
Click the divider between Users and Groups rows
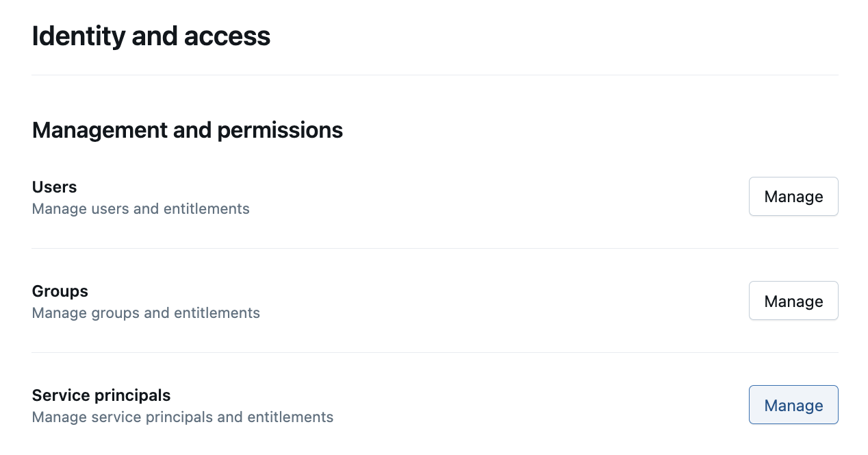tap(435, 248)
